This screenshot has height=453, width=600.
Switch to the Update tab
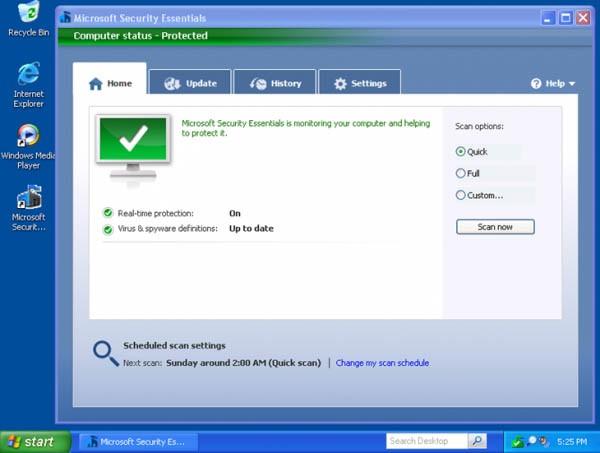pyautogui.click(x=190, y=82)
